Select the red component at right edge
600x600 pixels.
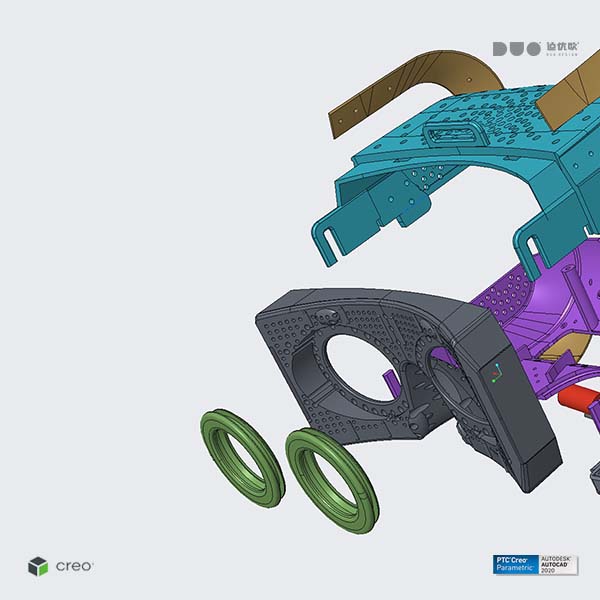(x=582, y=400)
